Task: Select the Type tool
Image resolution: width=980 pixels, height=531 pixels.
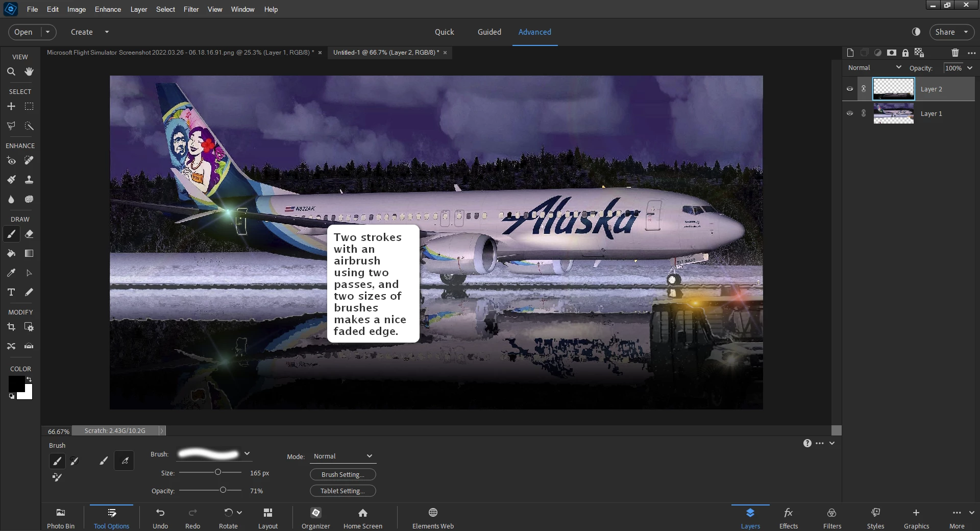Action: 11,292
